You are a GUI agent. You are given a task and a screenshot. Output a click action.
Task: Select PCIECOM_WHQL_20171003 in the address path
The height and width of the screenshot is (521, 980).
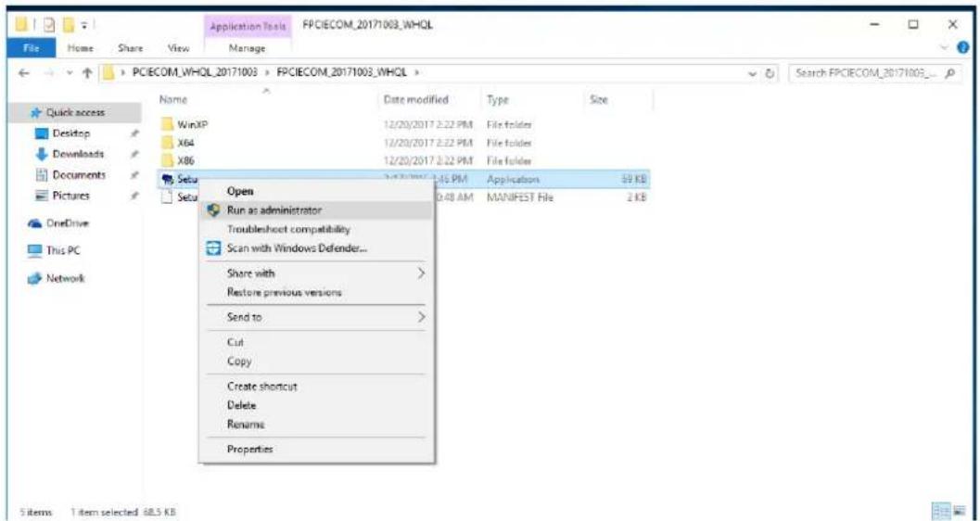[195, 73]
